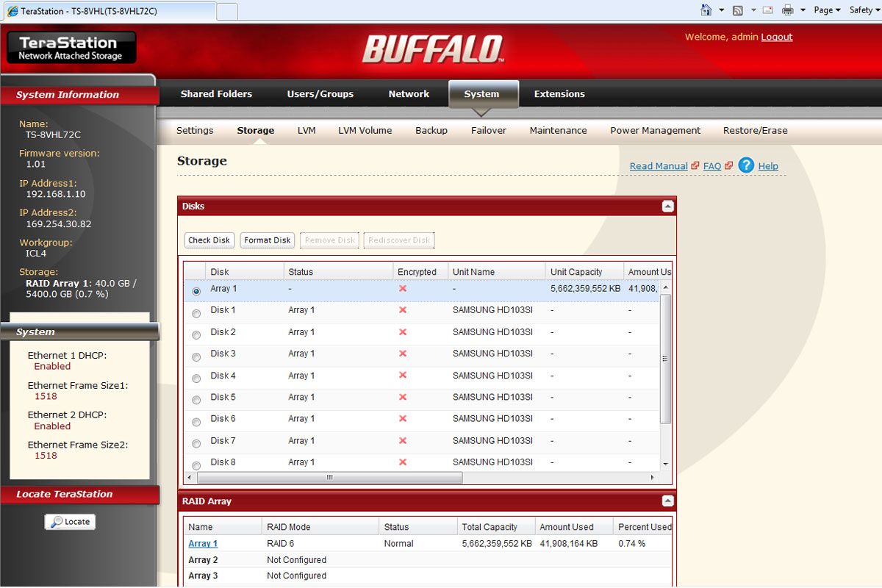Viewport: 882px width, 588px height.
Task: Click the Help text link
Action: tap(768, 166)
